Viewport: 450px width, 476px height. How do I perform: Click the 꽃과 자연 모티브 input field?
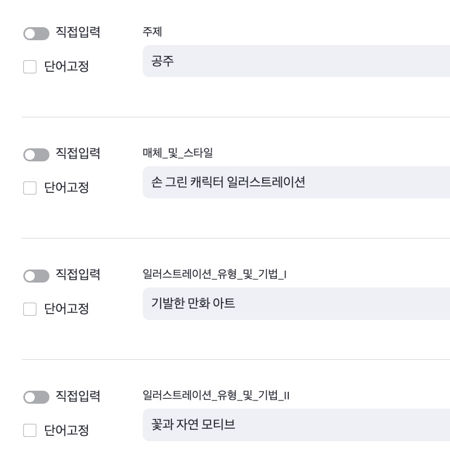click(296, 424)
